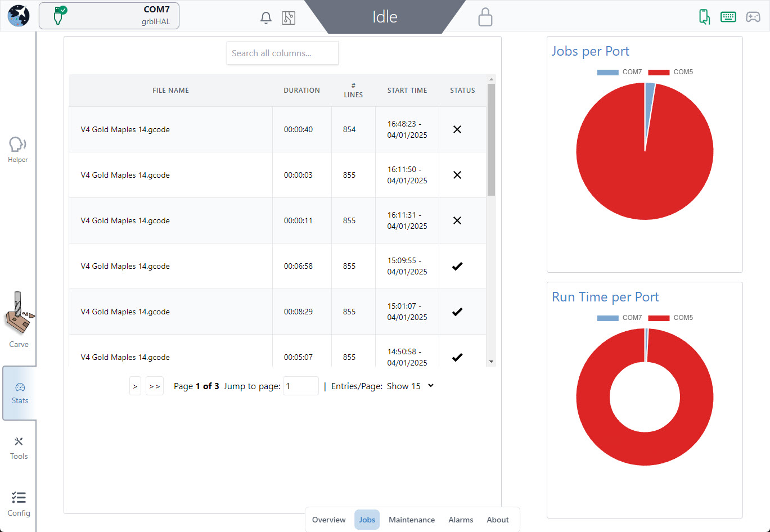Click the gSender globe logo icon
This screenshot has height=532, width=770.
point(19,16)
